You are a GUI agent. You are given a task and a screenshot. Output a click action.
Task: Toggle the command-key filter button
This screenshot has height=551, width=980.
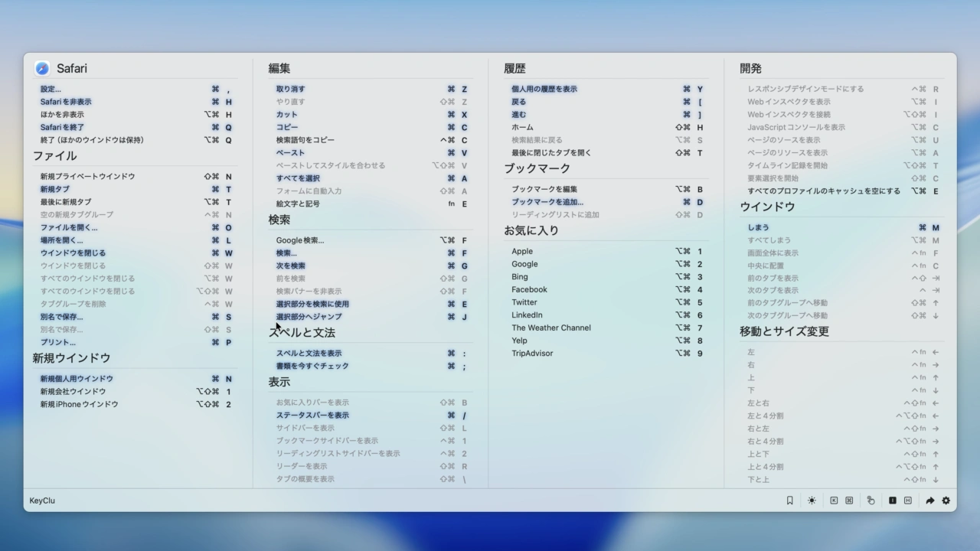tap(849, 500)
